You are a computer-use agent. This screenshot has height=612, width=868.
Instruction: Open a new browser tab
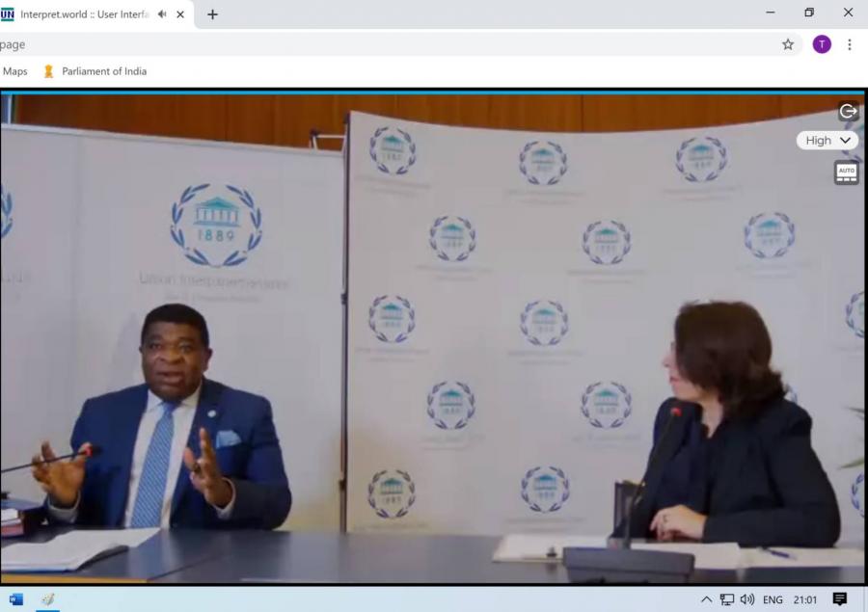click(x=212, y=14)
